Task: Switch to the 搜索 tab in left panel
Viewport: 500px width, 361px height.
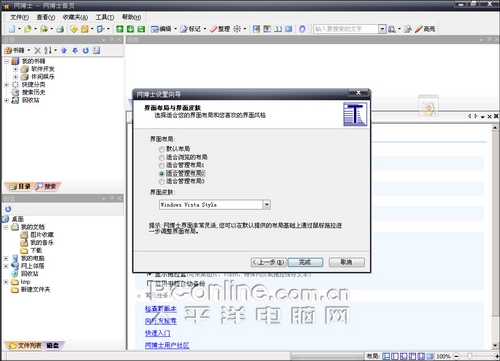Action: [x=47, y=186]
